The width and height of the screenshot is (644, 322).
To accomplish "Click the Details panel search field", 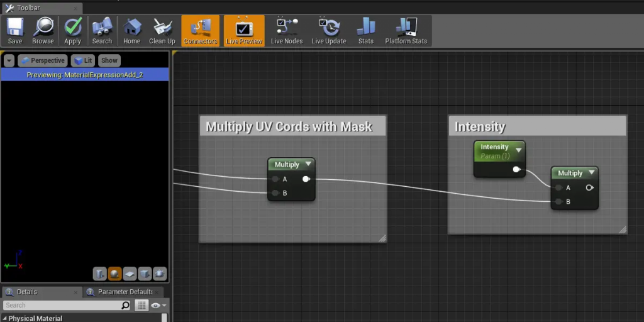I will (62, 306).
